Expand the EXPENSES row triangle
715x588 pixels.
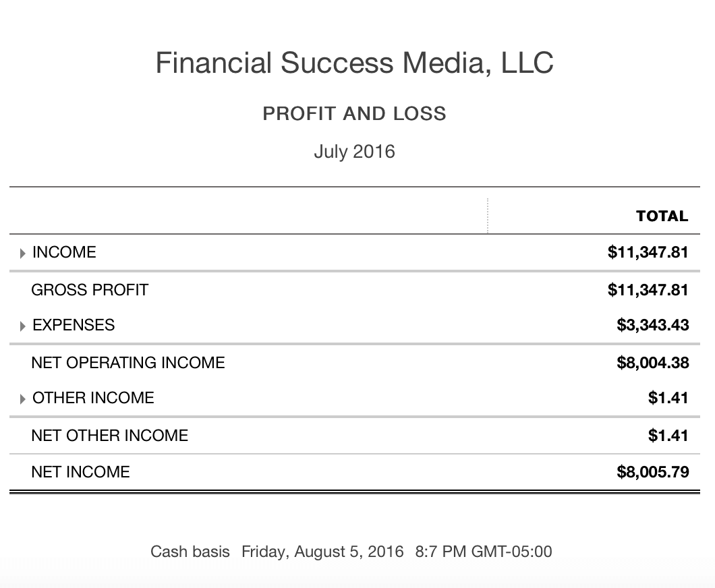pos(22,326)
